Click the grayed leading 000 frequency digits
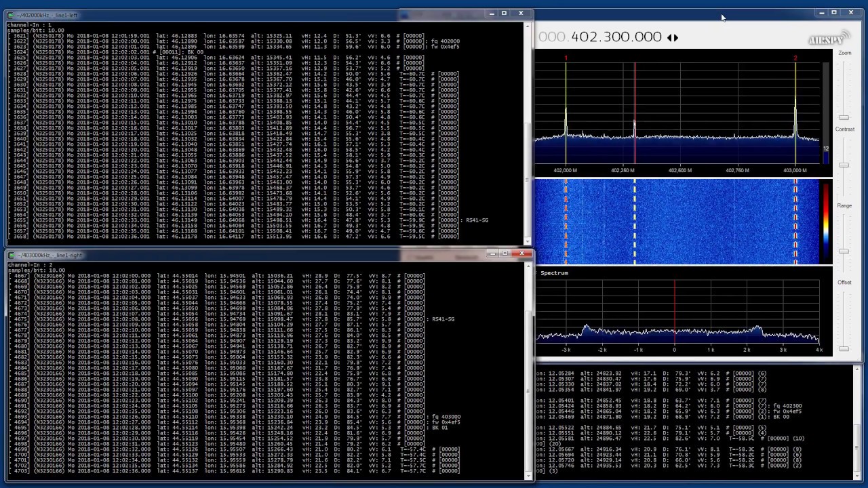Viewport: 868px width, 488px height. click(551, 37)
